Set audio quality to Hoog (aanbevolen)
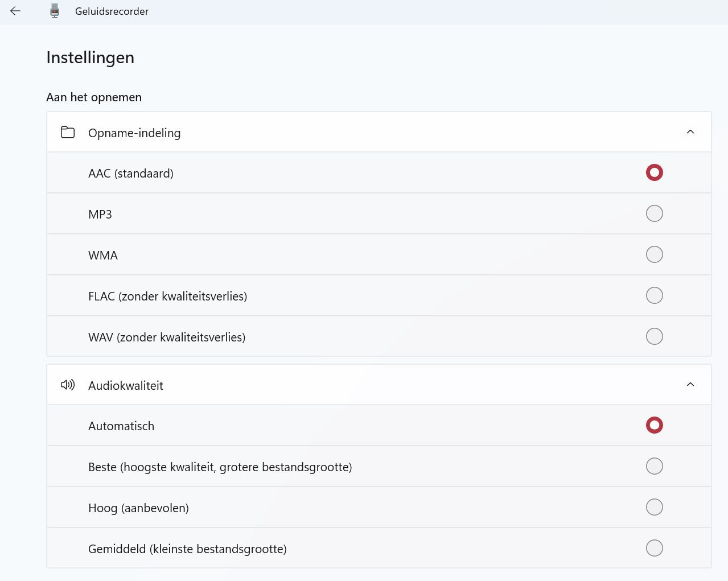728x581 pixels. tap(654, 507)
